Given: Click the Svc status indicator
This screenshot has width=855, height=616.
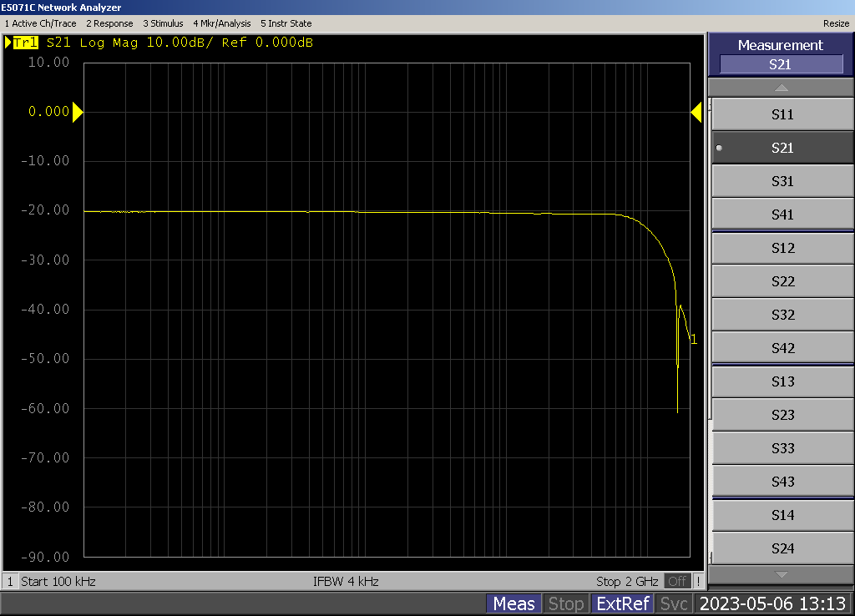Looking at the screenshot, I should 674,603.
